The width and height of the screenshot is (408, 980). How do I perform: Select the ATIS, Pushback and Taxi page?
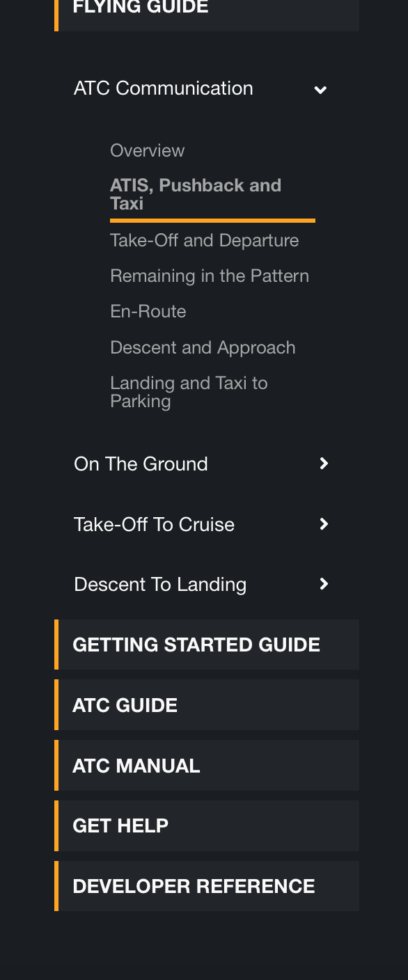196,193
